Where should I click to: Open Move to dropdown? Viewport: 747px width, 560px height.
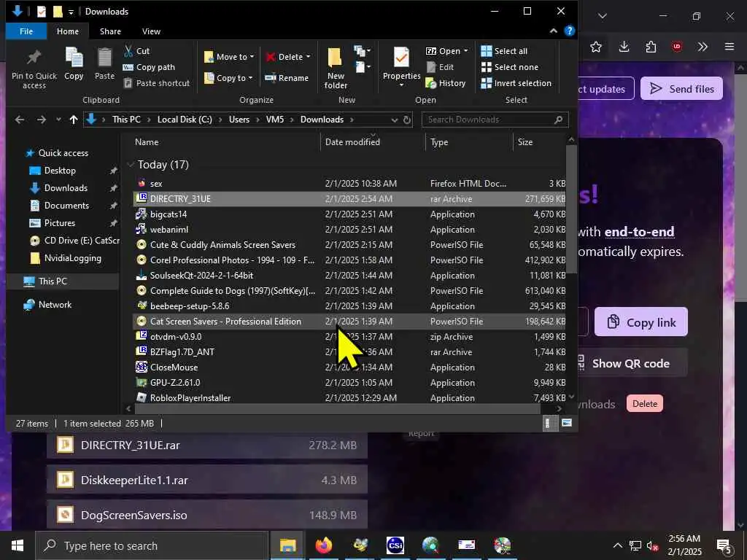click(229, 57)
